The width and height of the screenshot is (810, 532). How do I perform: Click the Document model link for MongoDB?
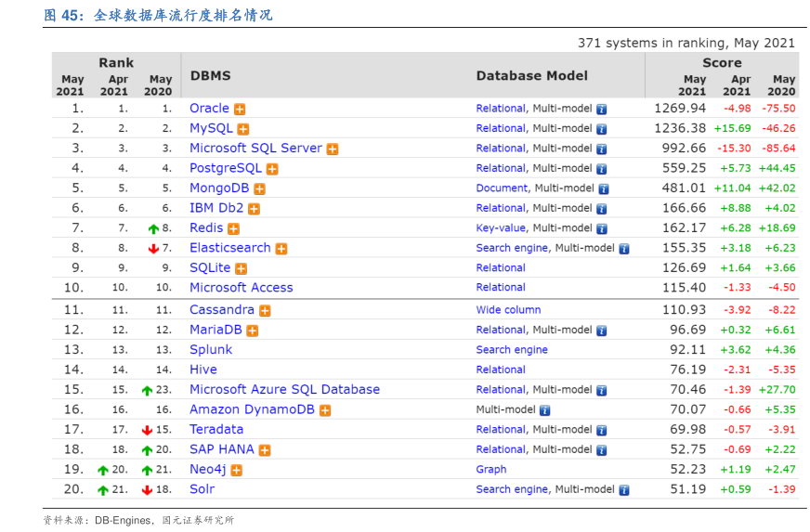[502, 188]
